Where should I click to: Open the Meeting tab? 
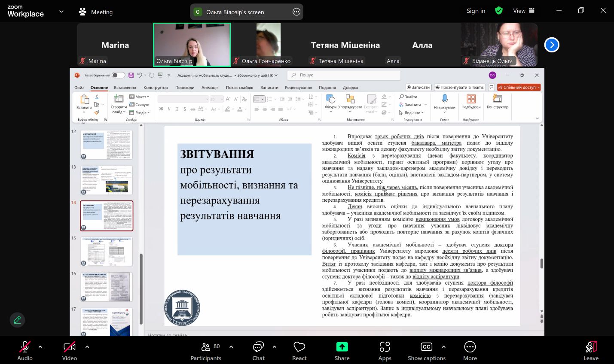[x=96, y=12]
